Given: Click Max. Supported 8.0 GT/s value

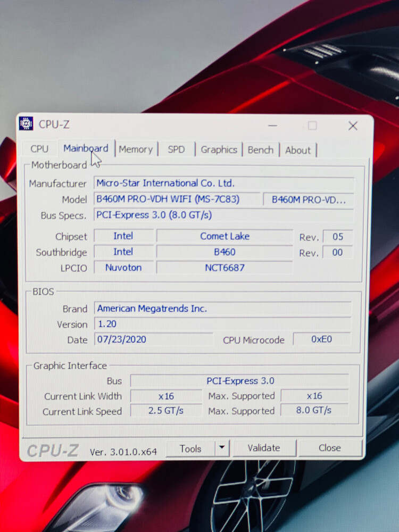Looking at the screenshot, I should (314, 410).
